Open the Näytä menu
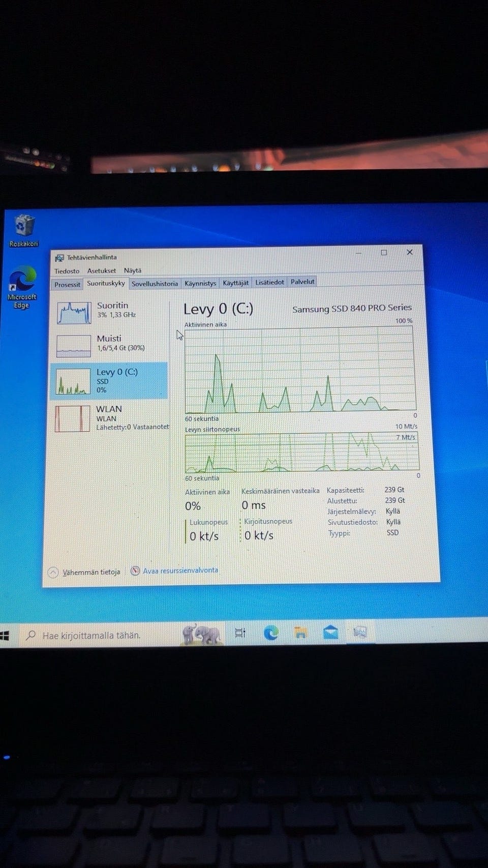This screenshot has height=868, width=488. 133,271
